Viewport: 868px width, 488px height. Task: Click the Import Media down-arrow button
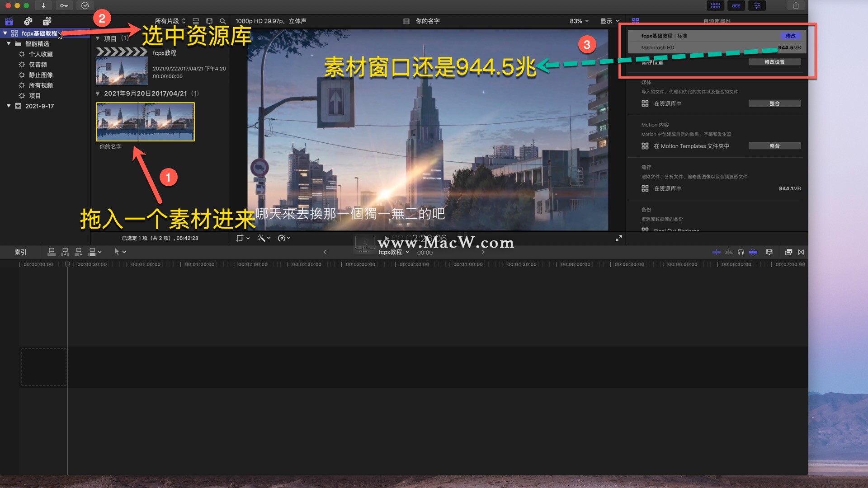coord(43,5)
